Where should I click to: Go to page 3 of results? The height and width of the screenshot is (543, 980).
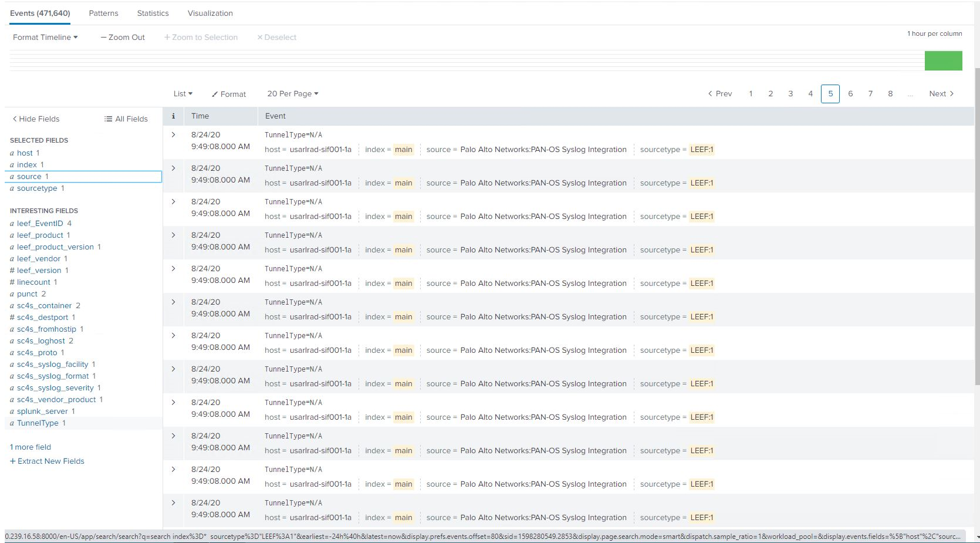point(790,93)
